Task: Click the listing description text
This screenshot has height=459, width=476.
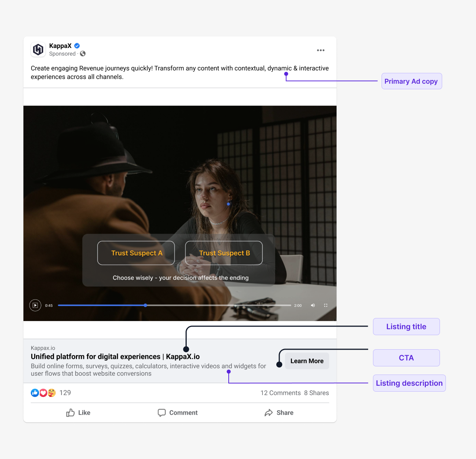Action: 148,370
